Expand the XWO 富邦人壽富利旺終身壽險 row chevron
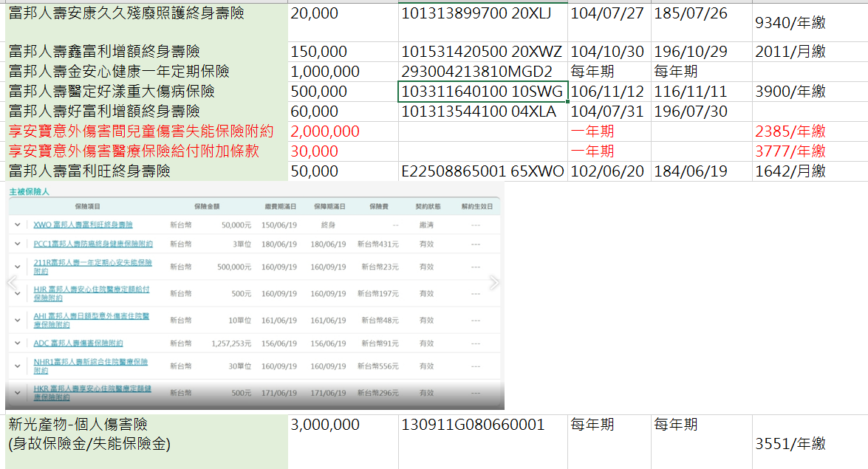The image size is (868, 469). click(x=18, y=225)
